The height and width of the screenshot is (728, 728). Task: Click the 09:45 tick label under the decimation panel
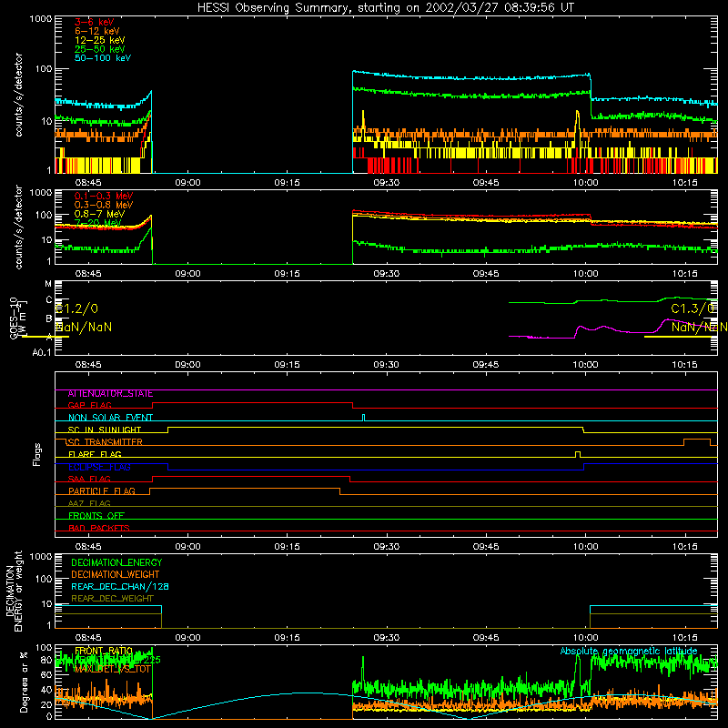coord(486,638)
